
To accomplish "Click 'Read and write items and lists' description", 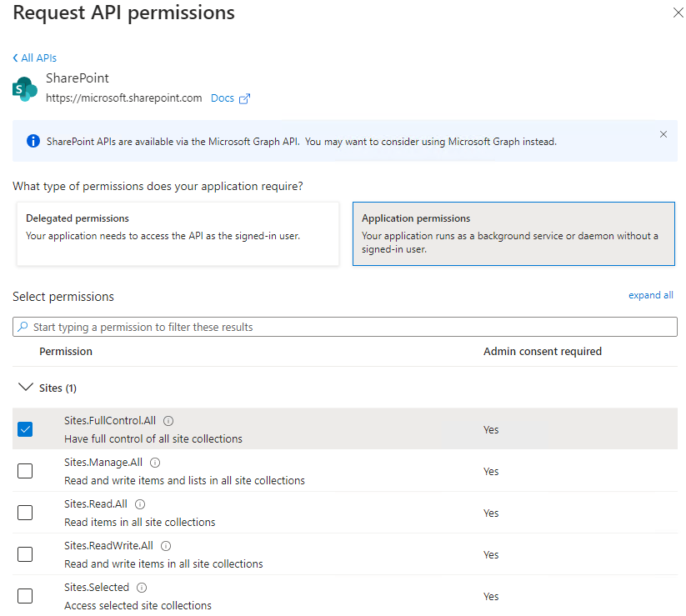I will pyautogui.click(x=184, y=480).
